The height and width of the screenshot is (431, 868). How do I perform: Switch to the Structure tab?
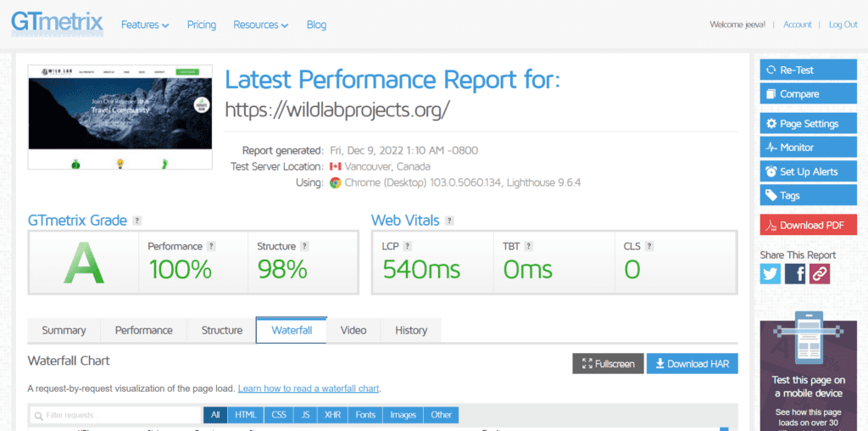point(221,331)
